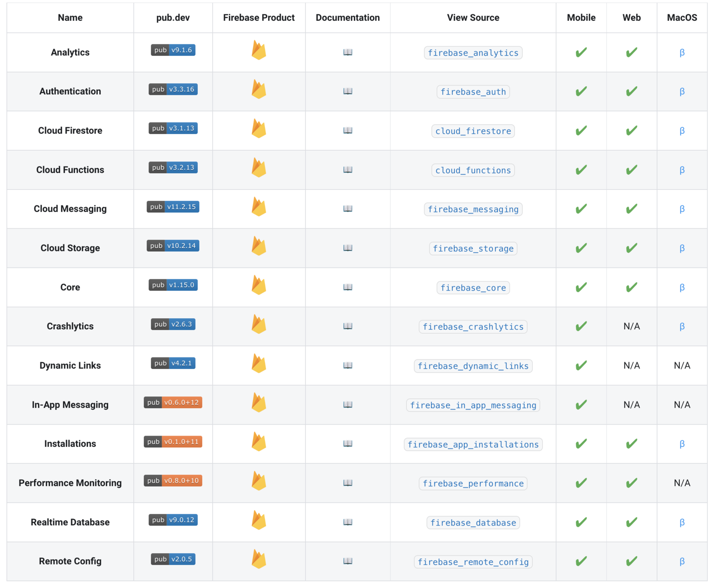This screenshot has width=722, height=588.
Task: Open the pub v3.2.13 badge
Action: [x=173, y=167]
